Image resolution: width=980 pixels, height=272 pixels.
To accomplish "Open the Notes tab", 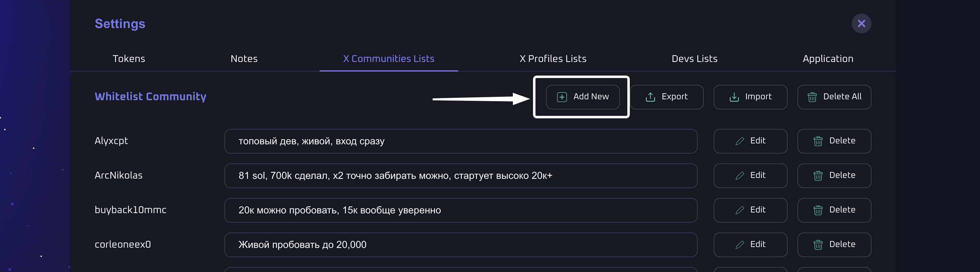I will 244,59.
